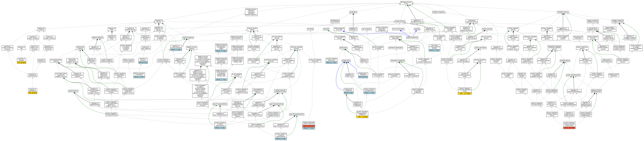
Task: Select the 'response to epinephrine' node
Action: 33,90
